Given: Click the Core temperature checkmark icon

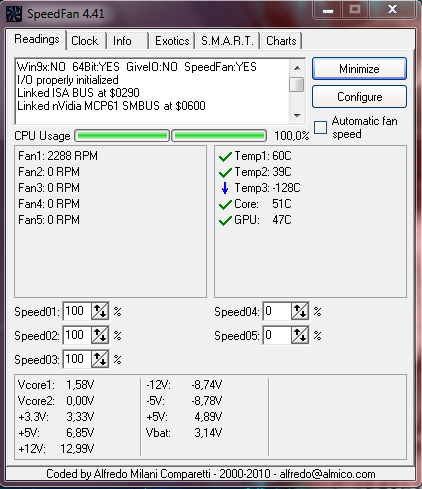Looking at the screenshot, I should pos(225,204).
